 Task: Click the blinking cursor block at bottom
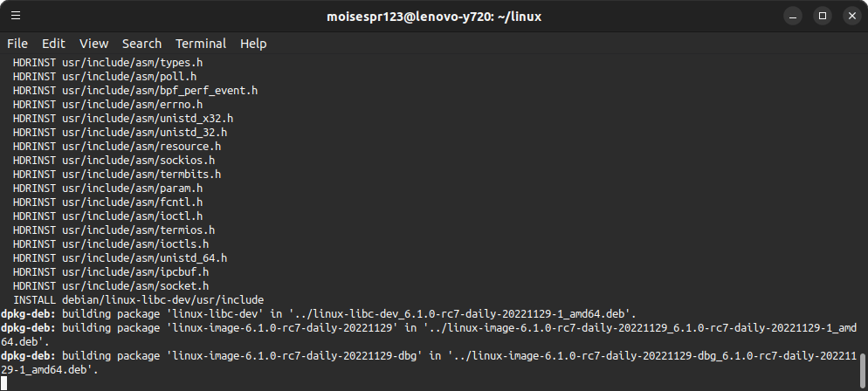pyautogui.click(x=3, y=383)
